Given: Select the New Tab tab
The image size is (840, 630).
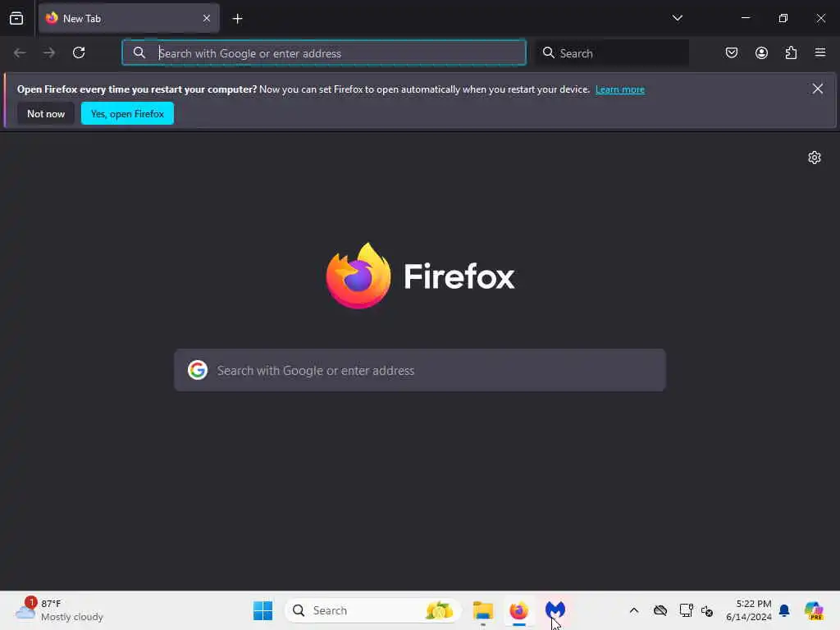Looking at the screenshot, I should point(129,18).
